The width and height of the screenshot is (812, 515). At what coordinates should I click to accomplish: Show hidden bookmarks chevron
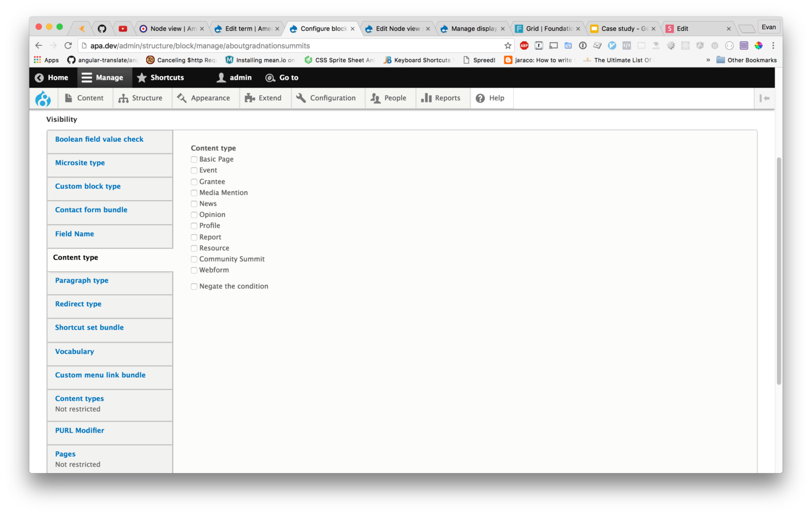(x=708, y=60)
